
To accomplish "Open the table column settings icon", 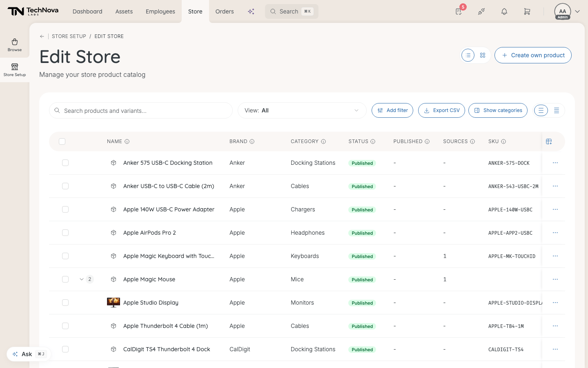I will pyautogui.click(x=549, y=141).
